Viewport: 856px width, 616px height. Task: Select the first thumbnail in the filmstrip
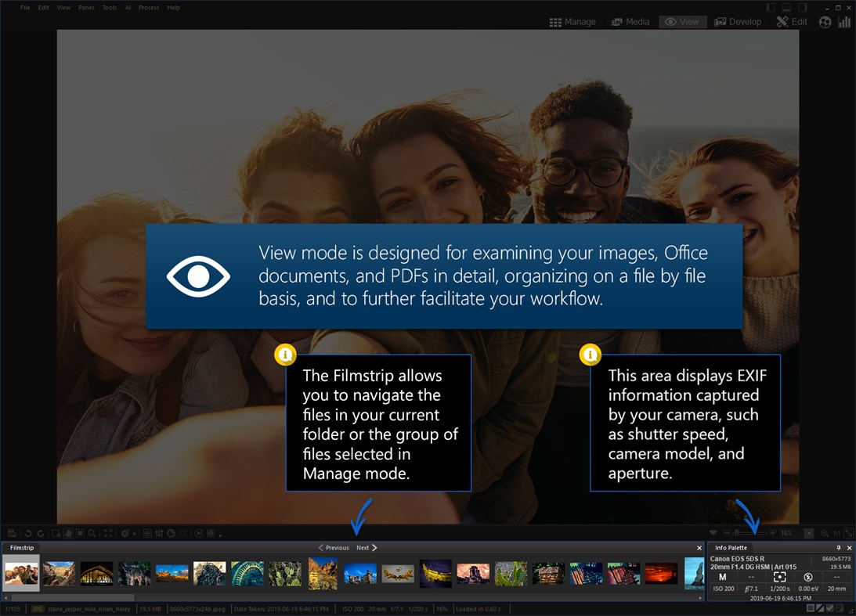[x=20, y=572]
